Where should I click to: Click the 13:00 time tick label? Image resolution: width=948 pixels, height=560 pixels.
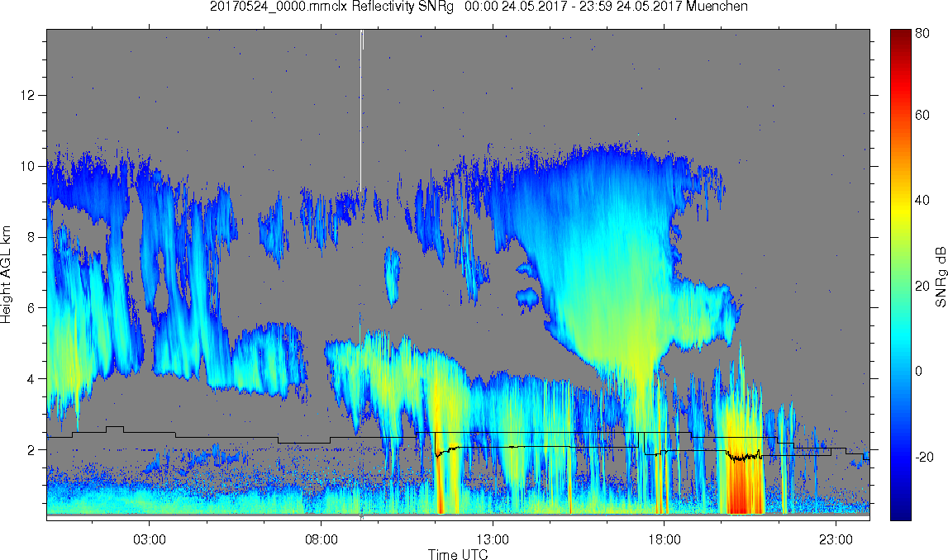coord(493,539)
